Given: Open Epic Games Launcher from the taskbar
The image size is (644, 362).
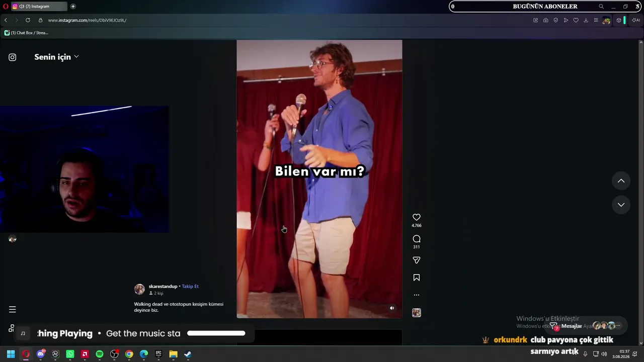Looking at the screenshot, I should pos(158,354).
